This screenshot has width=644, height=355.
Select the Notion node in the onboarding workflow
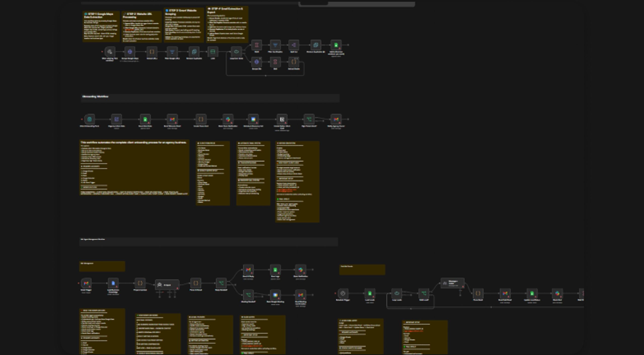coord(282,119)
